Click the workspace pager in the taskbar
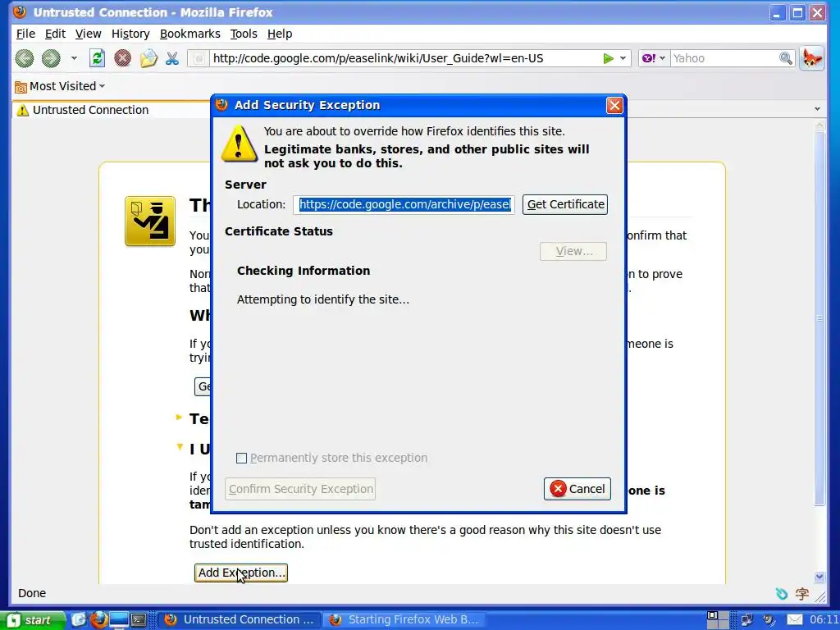 coord(717,620)
